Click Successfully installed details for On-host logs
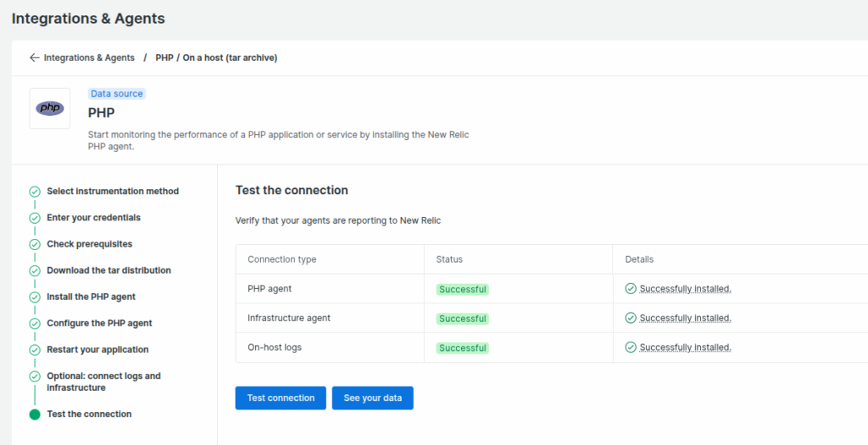The height and width of the screenshot is (445, 868). pos(685,347)
